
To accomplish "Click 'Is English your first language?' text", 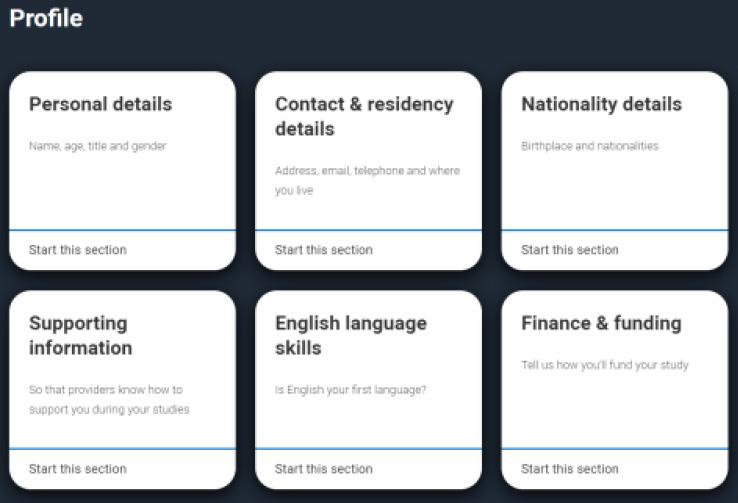I will pyautogui.click(x=350, y=390).
